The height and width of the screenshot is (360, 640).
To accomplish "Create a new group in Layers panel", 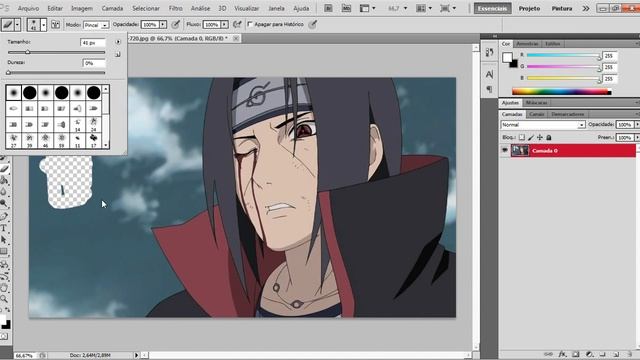I will [x=602, y=354].
